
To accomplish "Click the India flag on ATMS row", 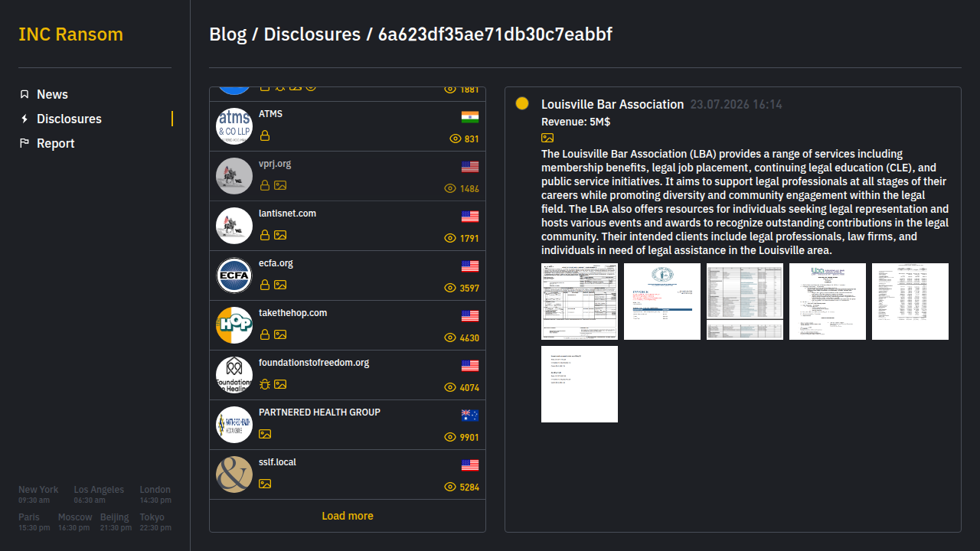I will pos(470,117).
